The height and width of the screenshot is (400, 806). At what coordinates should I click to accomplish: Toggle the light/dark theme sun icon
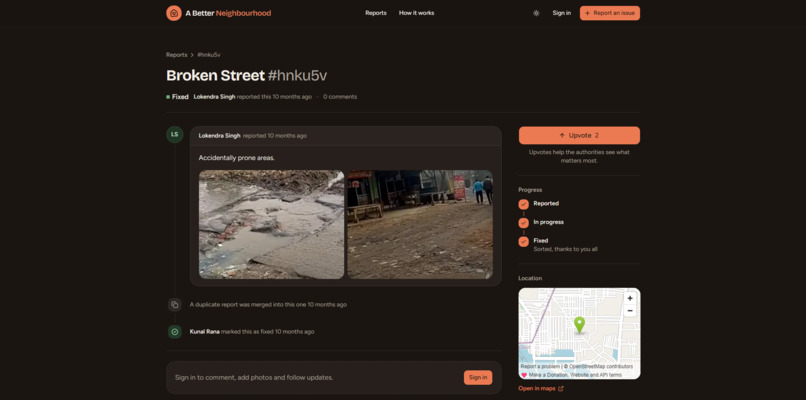coord(536,13)
